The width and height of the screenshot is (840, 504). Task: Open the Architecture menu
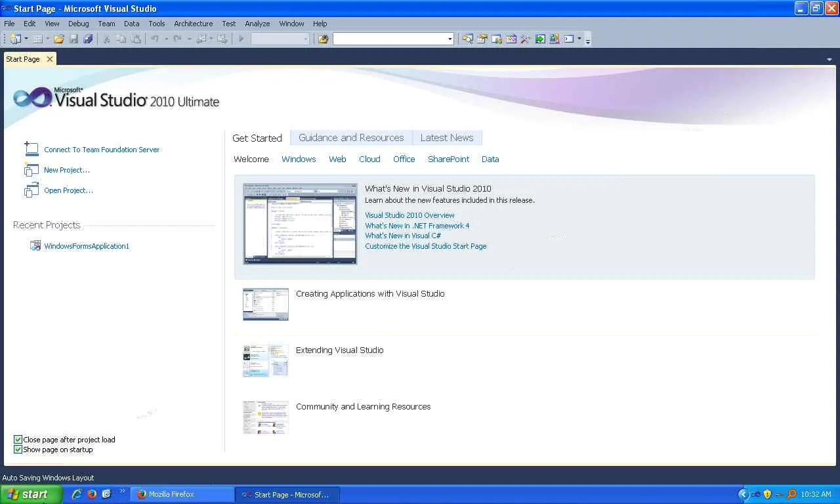(x=194, y=24)
